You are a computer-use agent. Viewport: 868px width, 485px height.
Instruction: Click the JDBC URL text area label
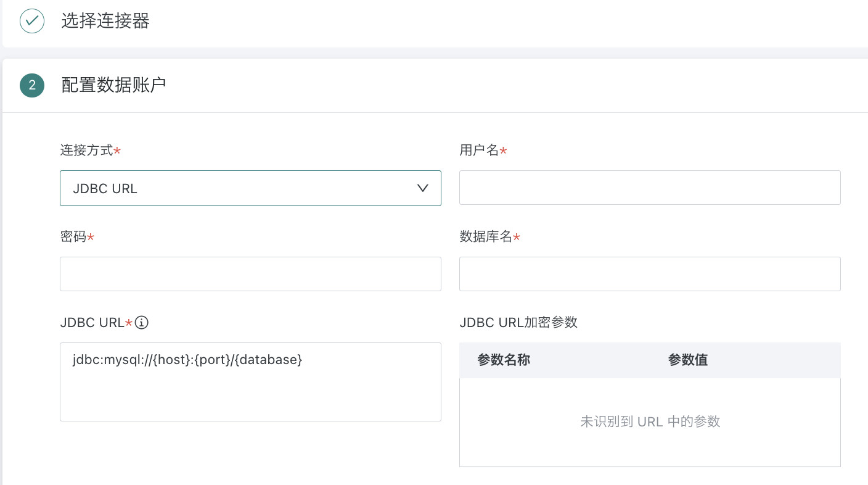(x=92, y=323)
